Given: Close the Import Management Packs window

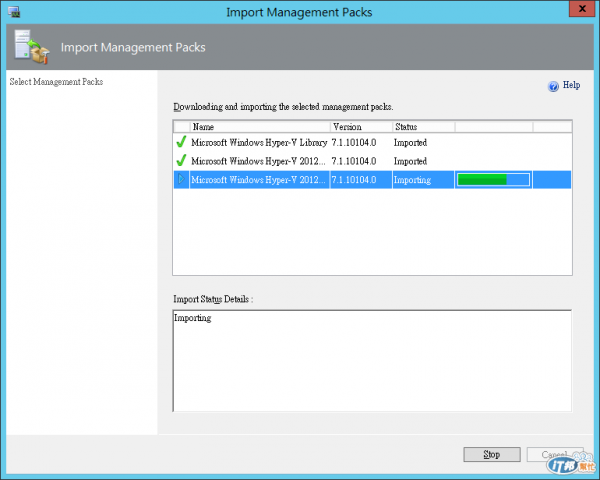Looking at the screenshot, I should pyautogui.click(x=582, y=8).
